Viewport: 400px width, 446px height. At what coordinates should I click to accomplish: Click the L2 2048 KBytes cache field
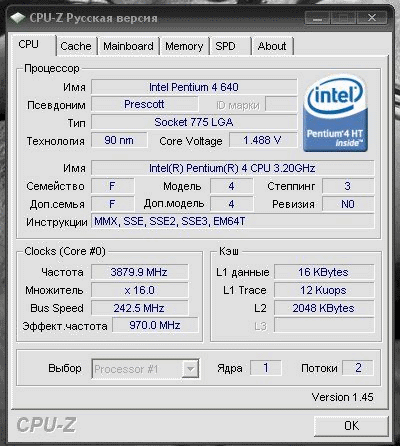point(324,308)
